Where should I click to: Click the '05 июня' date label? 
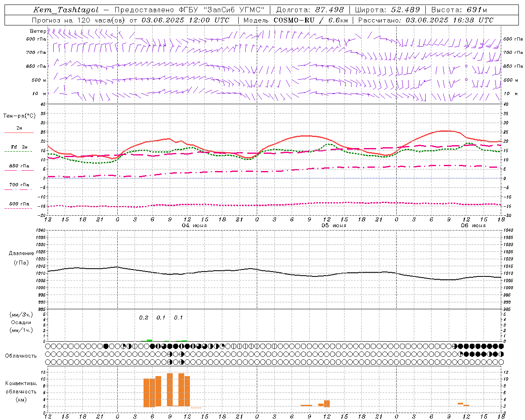333,226
